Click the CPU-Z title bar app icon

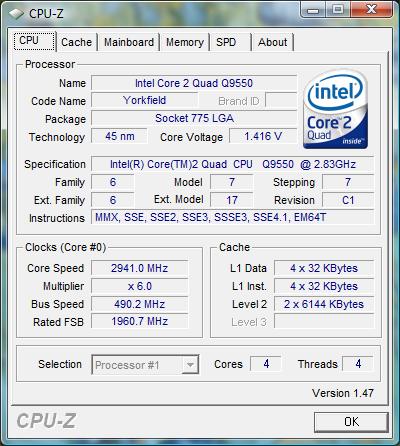click(x=16, y=14)
